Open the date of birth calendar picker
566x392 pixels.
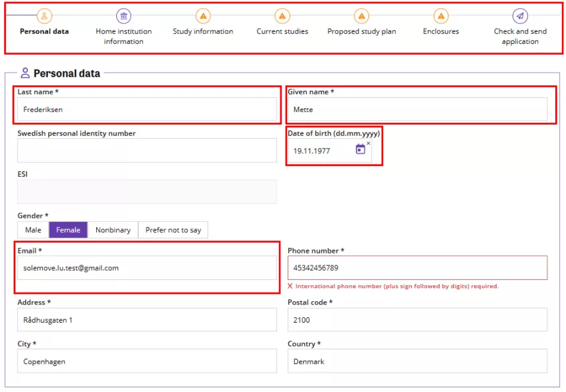click(x=360, y=150)
